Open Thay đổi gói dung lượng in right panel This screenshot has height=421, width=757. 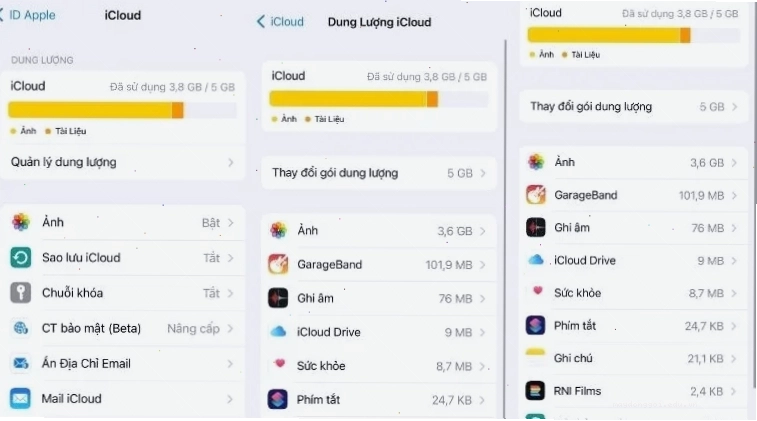(x=633, y=107)
